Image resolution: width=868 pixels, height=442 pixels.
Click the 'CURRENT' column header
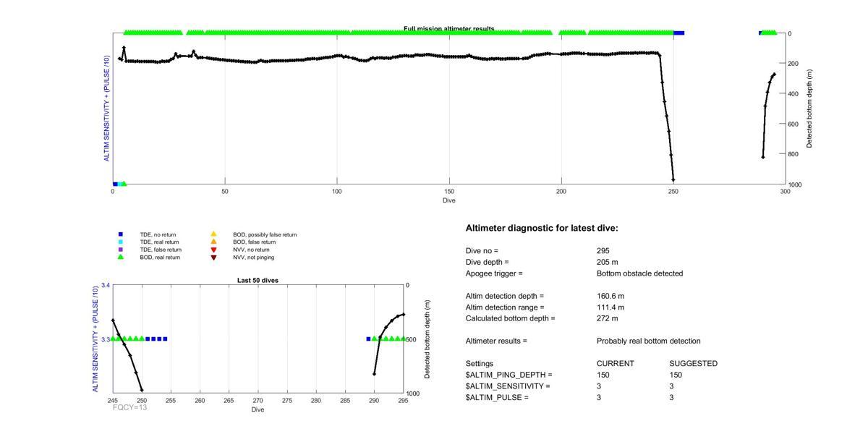616,364
